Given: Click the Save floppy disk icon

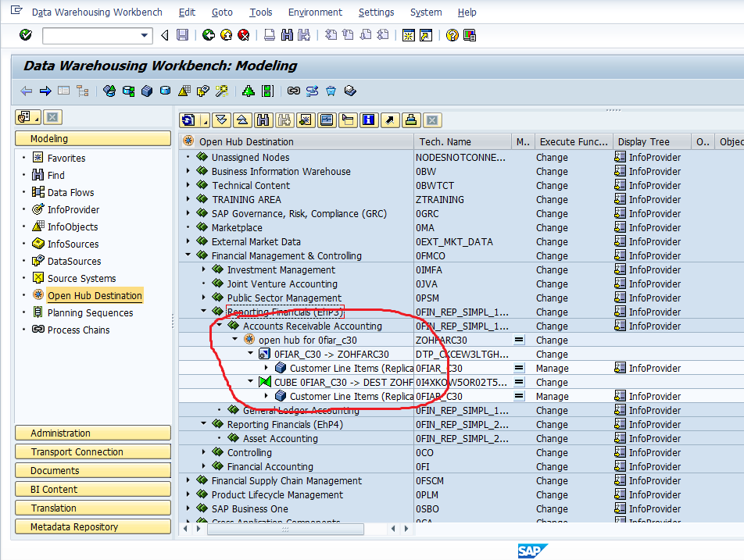Looking at the screenshot, I should click(182, 35).
